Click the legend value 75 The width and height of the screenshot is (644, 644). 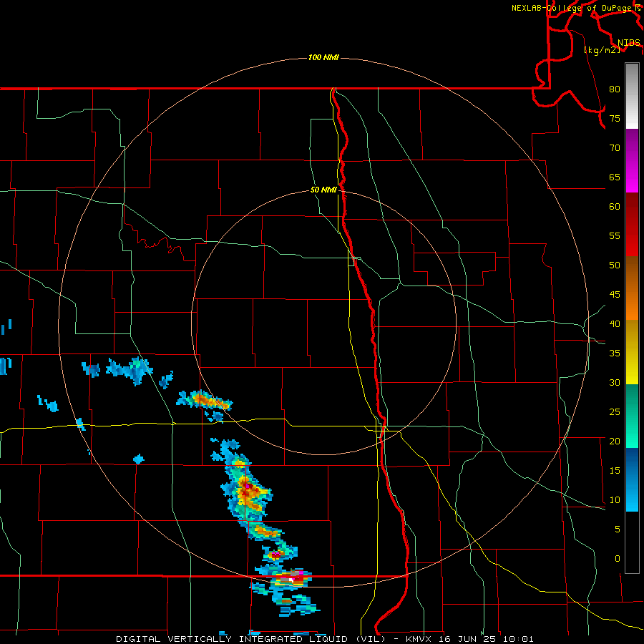[x=615, y=118]
